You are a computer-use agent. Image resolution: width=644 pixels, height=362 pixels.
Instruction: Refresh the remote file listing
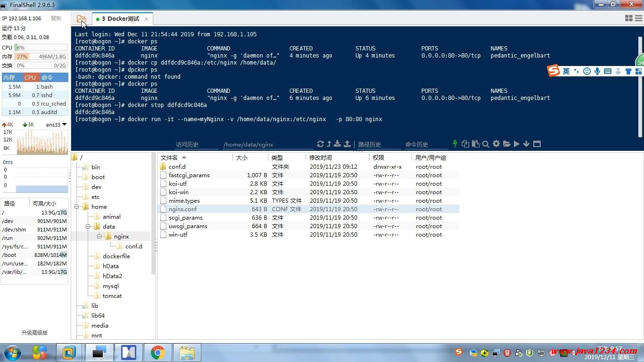pos(321,144)
